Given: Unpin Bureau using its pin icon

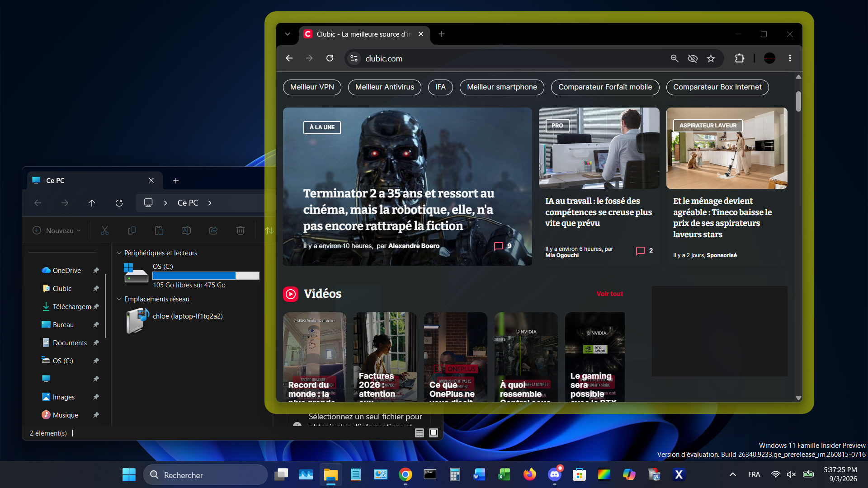Looking at the screenshot, I should pyautogui.click(x=96, y=324).
